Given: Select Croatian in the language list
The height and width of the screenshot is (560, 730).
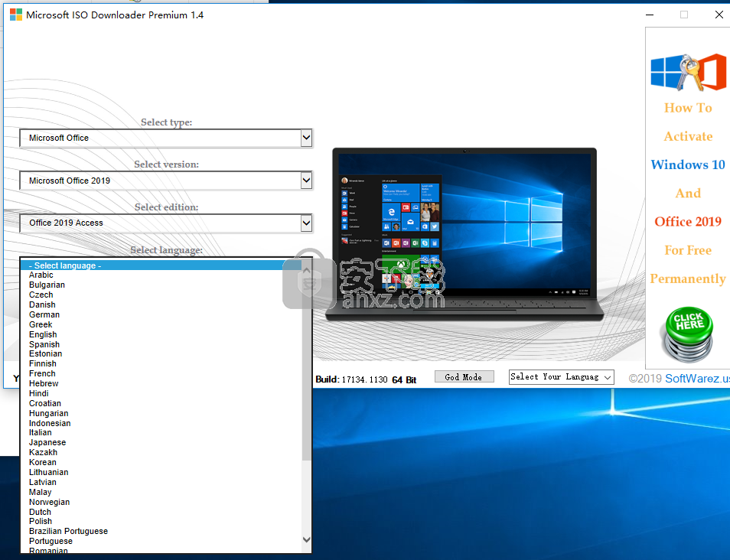Looking at the screenshot, I should [45, 403].
